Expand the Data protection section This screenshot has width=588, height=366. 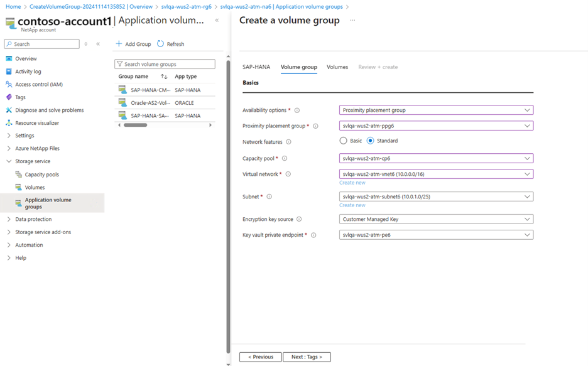[x=33, y=219]
